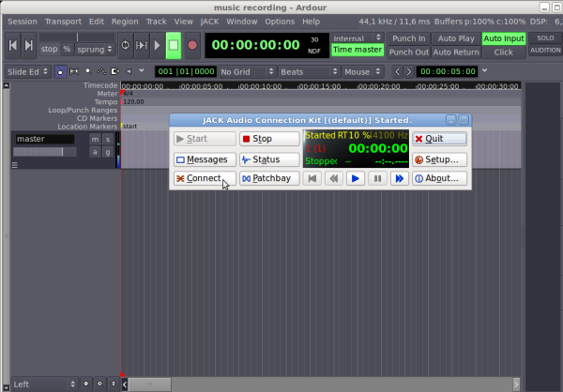Open the Options menu

point(280,22)
